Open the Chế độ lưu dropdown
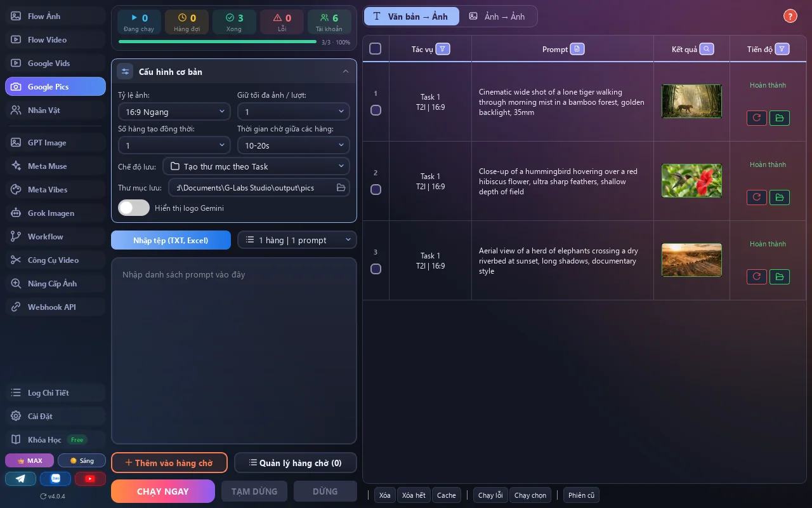Image resolution: width=812 pixels, height=508 pixels. (x=256, y=166)
